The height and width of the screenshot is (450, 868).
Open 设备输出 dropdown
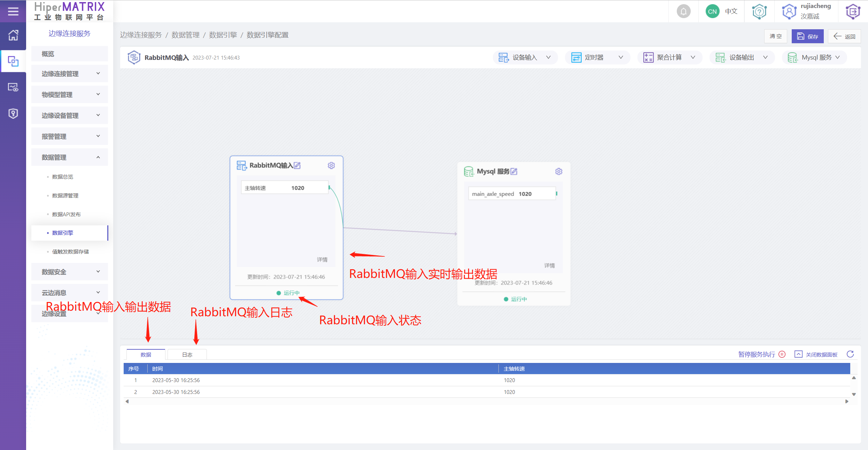(x=742, y=57)
